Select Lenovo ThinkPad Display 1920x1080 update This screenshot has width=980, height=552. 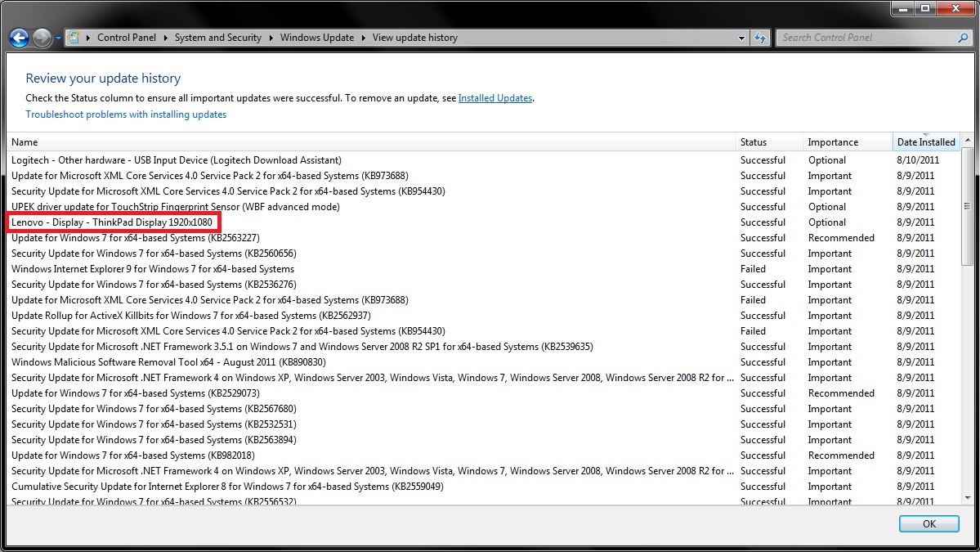tap(484, 222)
